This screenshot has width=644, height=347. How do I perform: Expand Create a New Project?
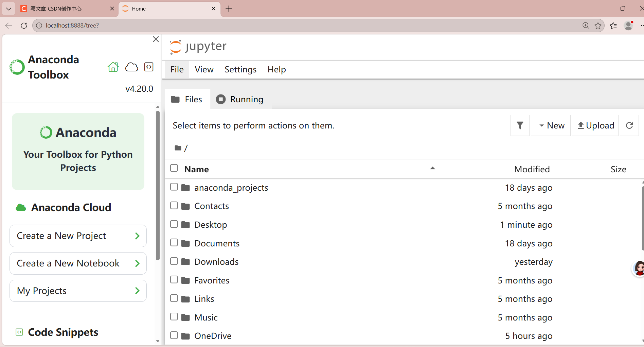[x=78, y=236]
